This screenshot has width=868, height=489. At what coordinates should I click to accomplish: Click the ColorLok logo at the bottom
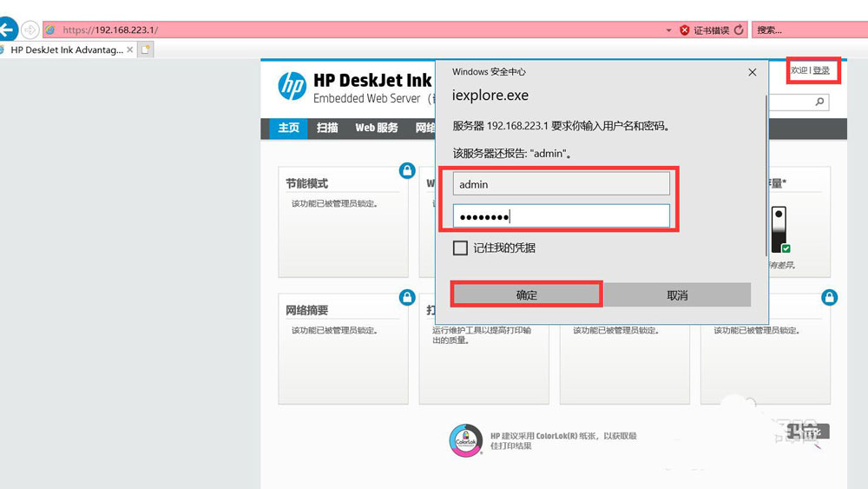[465, 440]
